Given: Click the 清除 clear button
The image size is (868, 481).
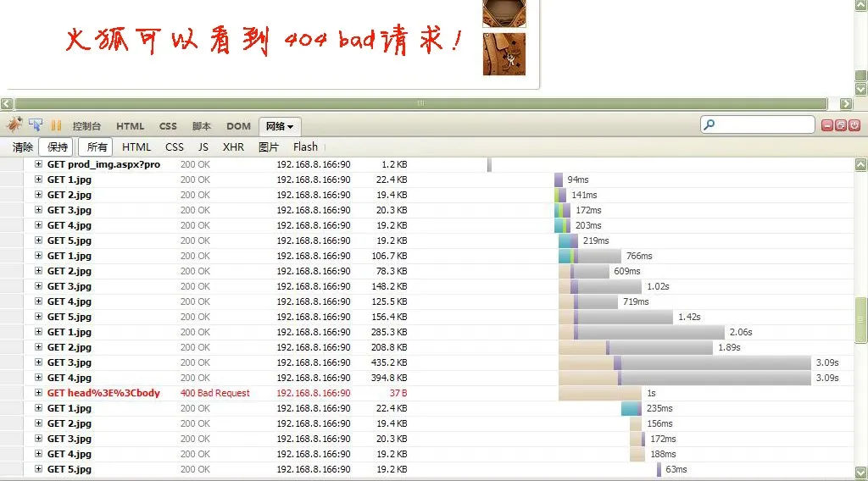Looking at the screenshot, I should point(23,147).
